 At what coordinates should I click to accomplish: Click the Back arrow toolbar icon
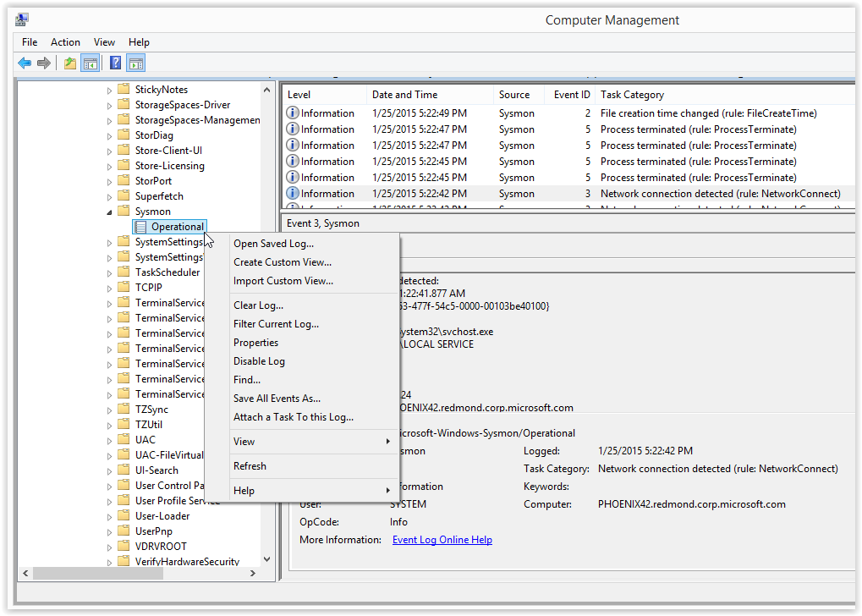tap(25, 63)
